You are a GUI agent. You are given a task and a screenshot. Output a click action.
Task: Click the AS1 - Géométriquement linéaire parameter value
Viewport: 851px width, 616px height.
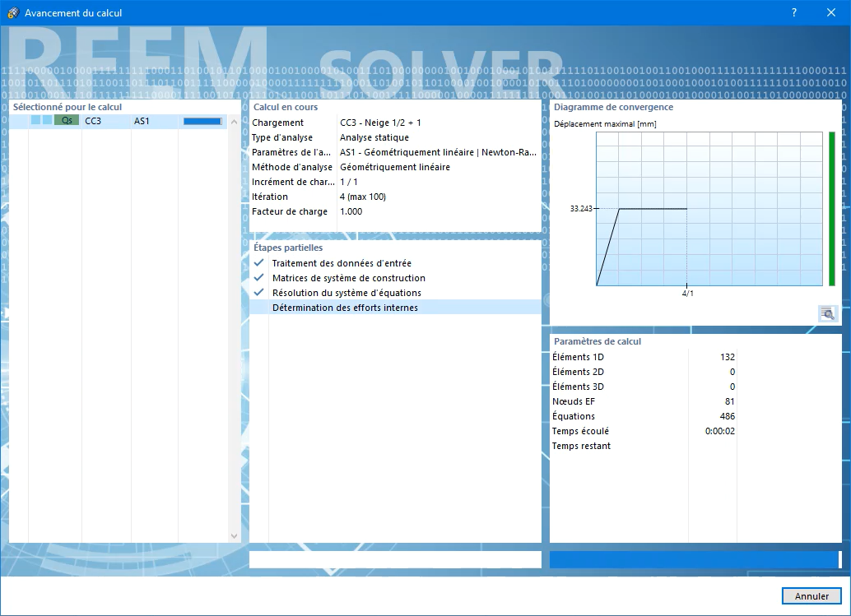coord(438,152)
